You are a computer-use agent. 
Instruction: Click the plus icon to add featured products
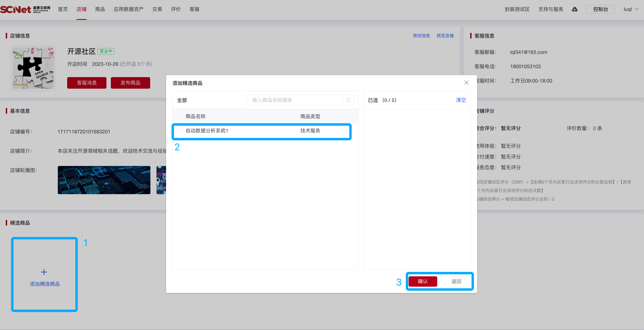pos(44,272)
